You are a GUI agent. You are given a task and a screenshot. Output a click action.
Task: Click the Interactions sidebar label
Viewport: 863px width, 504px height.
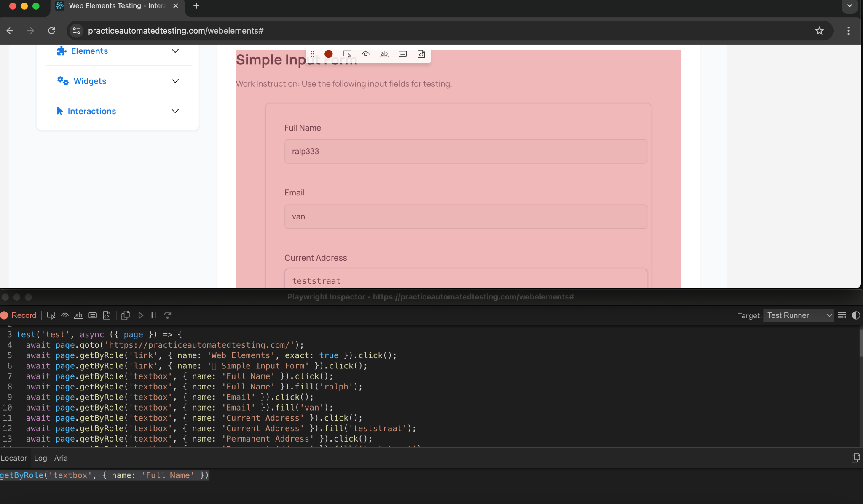click(92, 111)
